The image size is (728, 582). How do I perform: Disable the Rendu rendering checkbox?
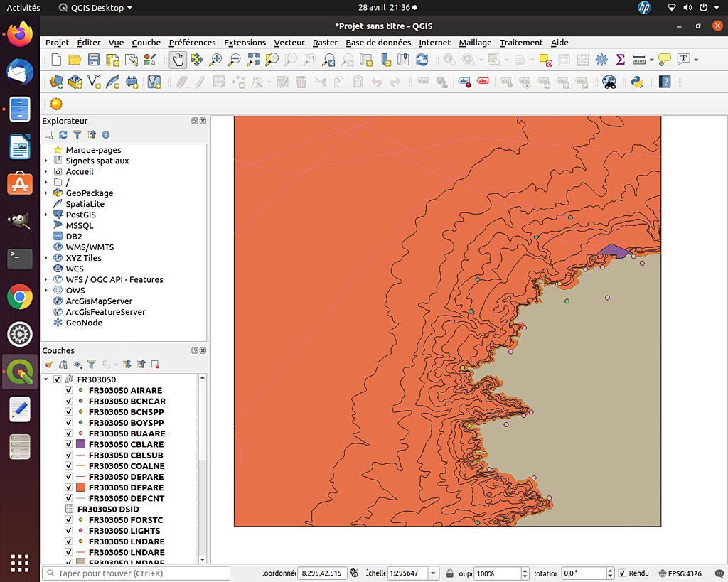click(x=623, y=573)
